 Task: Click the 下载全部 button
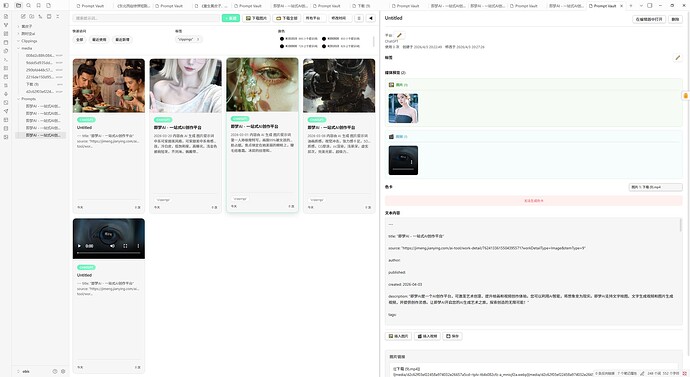click(286, 18)
